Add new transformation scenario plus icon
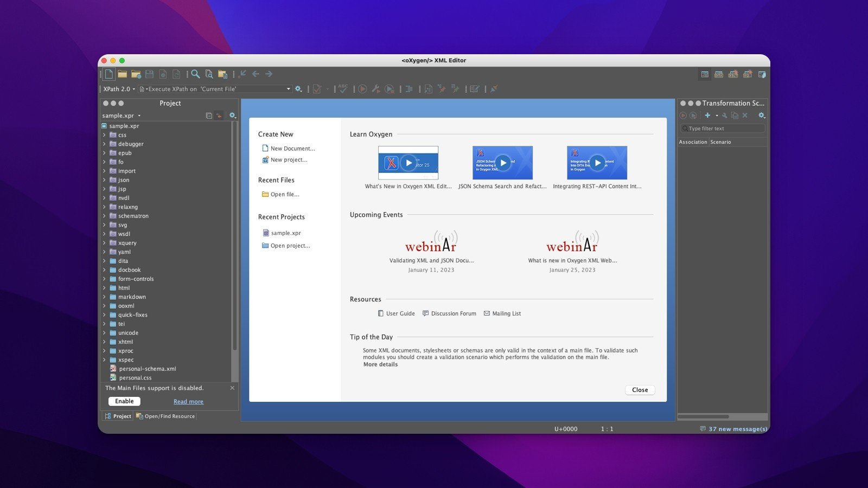Screen dimensions: 868x488 [707, 115]
